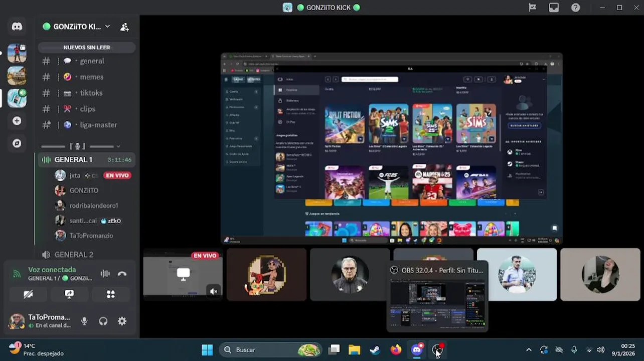Select user santi...cai in voice list
Image resolution: width=644 pixels, height=361 pixels.
point(93,221)
